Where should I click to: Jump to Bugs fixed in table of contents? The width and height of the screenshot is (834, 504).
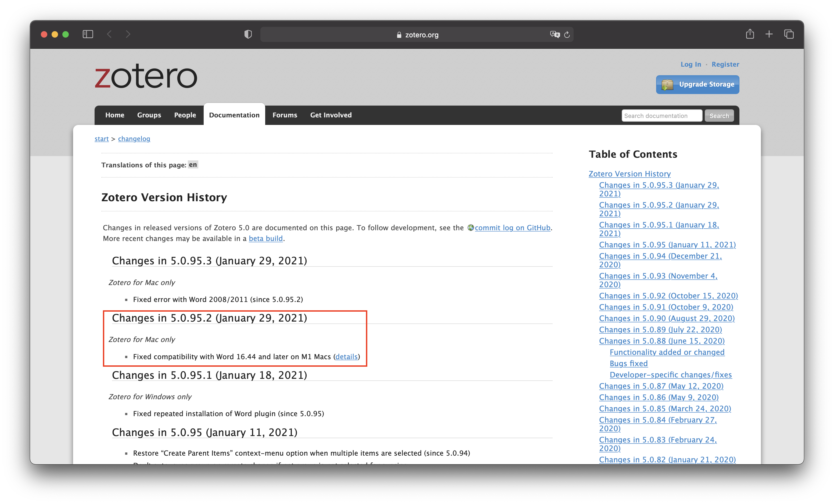[x=628, y=363]
